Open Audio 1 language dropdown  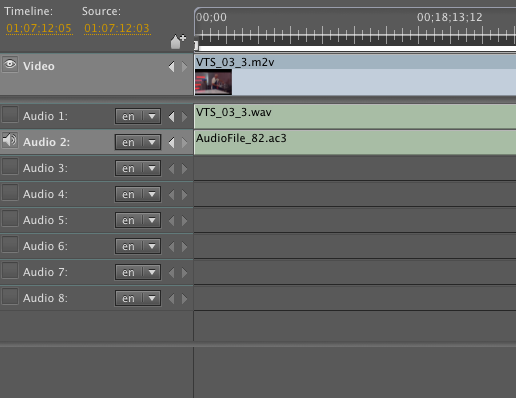tap(138, 116)
